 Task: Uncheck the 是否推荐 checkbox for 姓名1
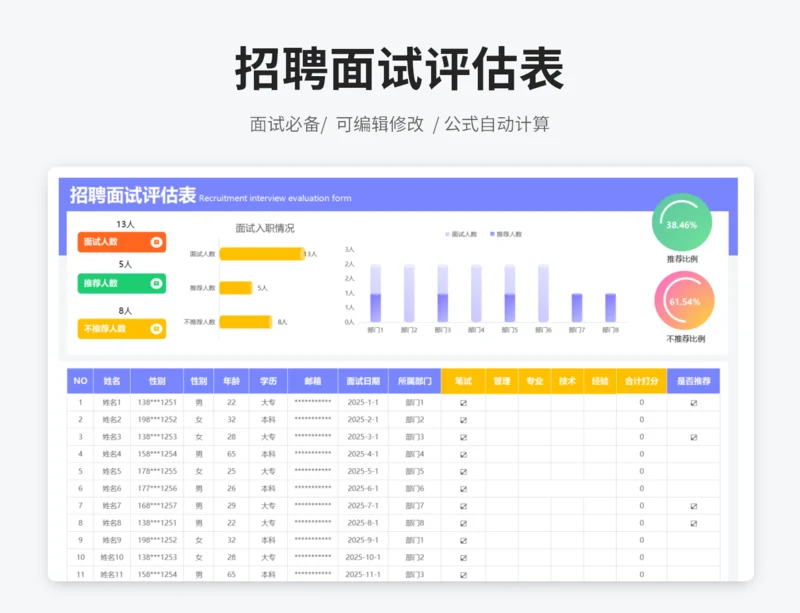coord(694,403)
